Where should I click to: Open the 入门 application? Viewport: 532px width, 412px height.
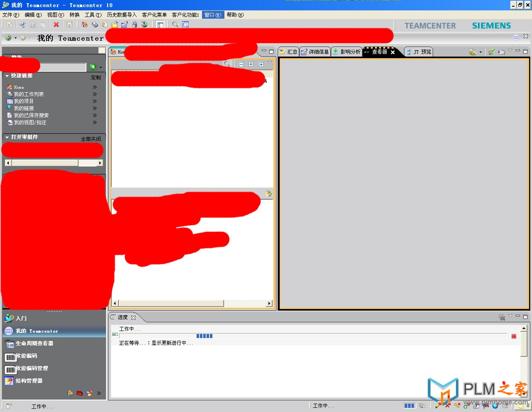(54, 319)
